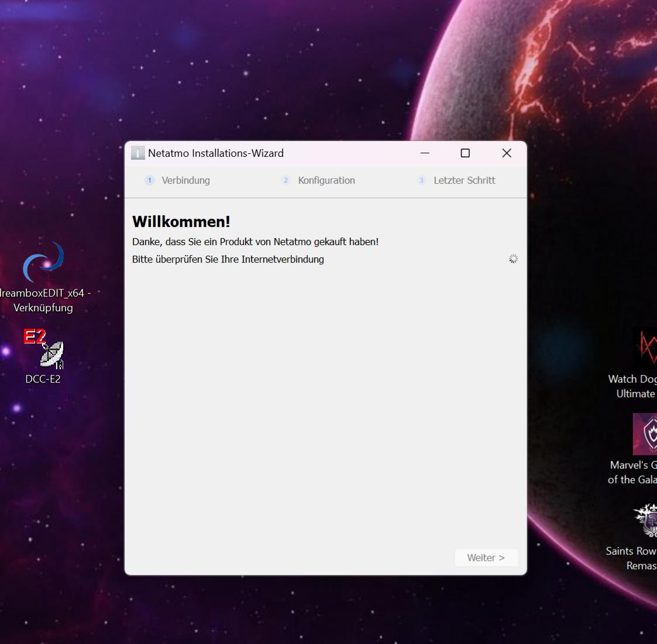Maximize the Netatmo Installations-Wizard window
The width and height of the screenshot is (657, 644).
click(465, 153)
